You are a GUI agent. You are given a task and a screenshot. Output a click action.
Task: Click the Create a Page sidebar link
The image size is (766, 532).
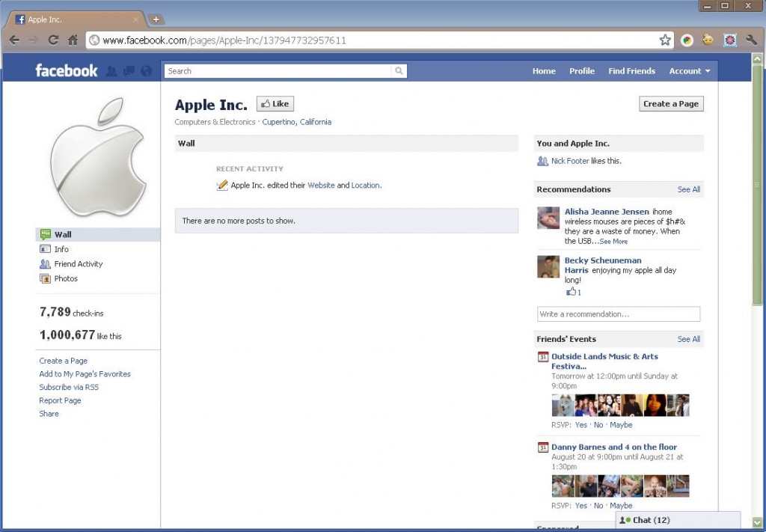tap(64, 361)
